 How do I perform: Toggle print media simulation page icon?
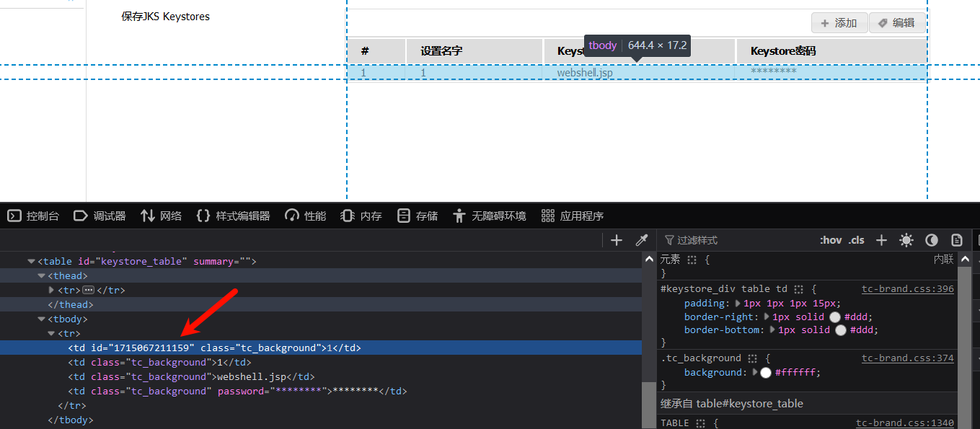click(x=957, y=240)
